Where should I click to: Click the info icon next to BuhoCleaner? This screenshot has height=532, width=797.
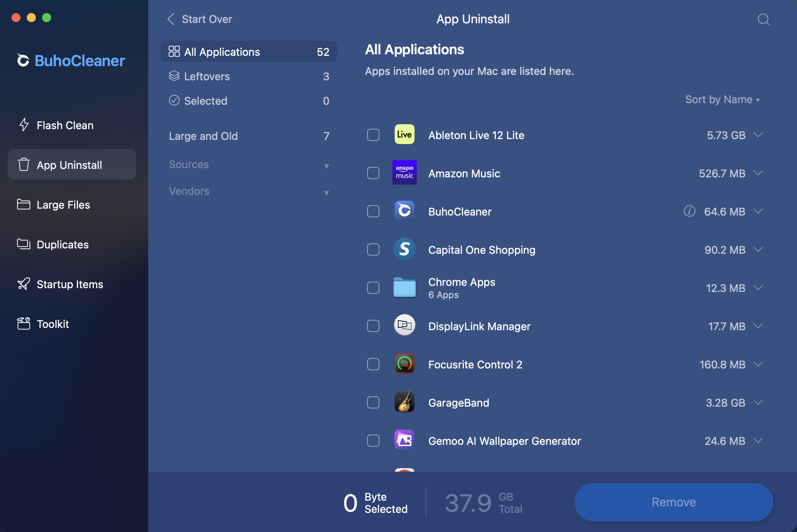point(689,211)
